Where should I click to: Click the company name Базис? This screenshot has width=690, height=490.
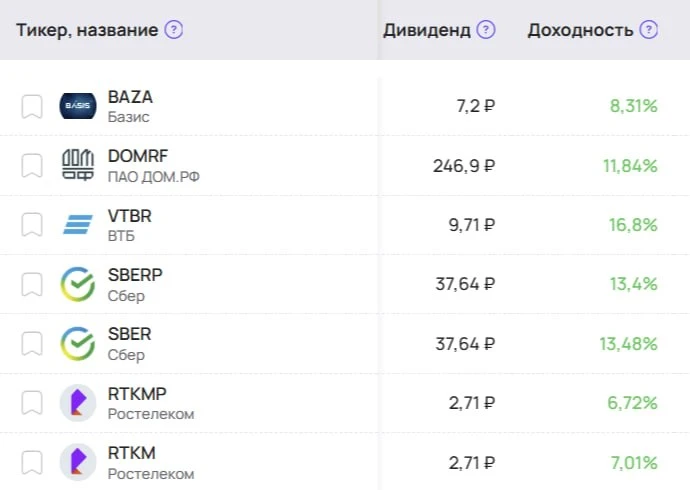(x=128, y=117)
